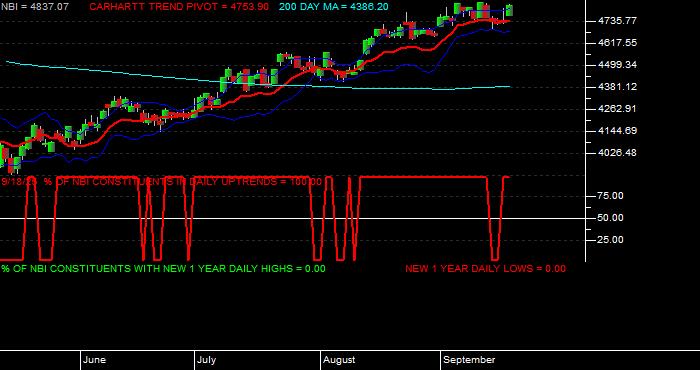Click the July marker on the time axis
700x370 pixels.
coord(206,360)
